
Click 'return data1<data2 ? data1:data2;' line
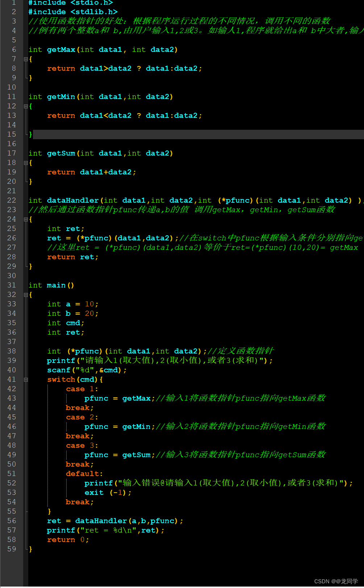125,116
